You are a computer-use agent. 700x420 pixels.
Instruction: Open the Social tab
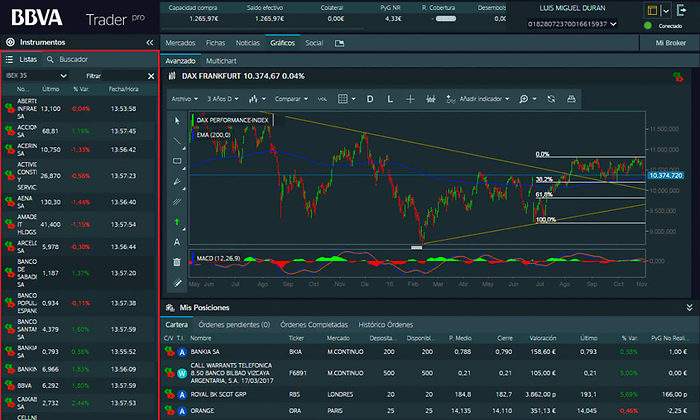point(314,43)
